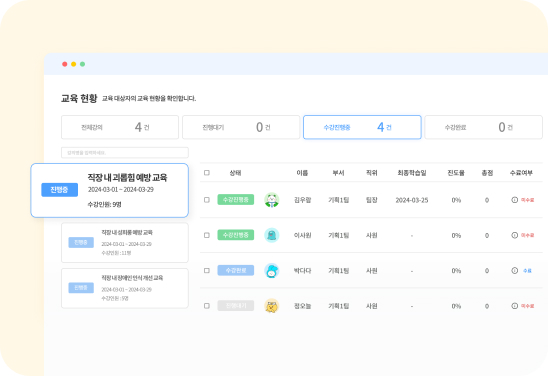
Task: Open 이사원's teal avatar icon
Action: coord(272,235)
